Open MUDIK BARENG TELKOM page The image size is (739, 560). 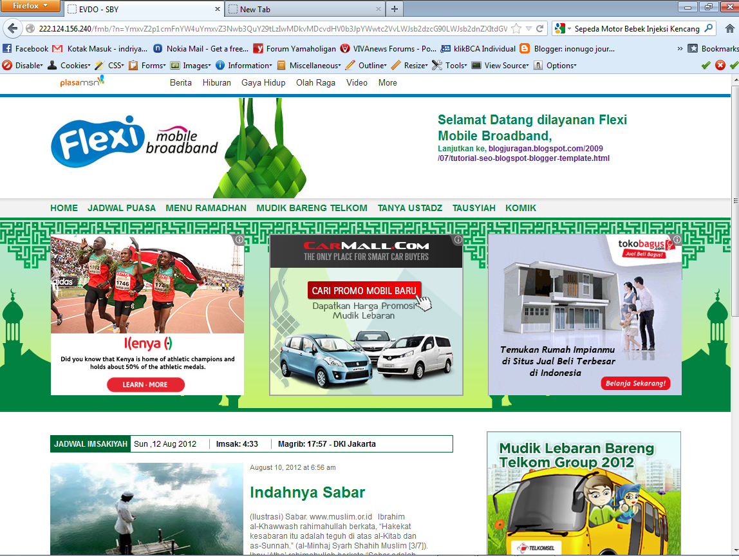point(312,208)
